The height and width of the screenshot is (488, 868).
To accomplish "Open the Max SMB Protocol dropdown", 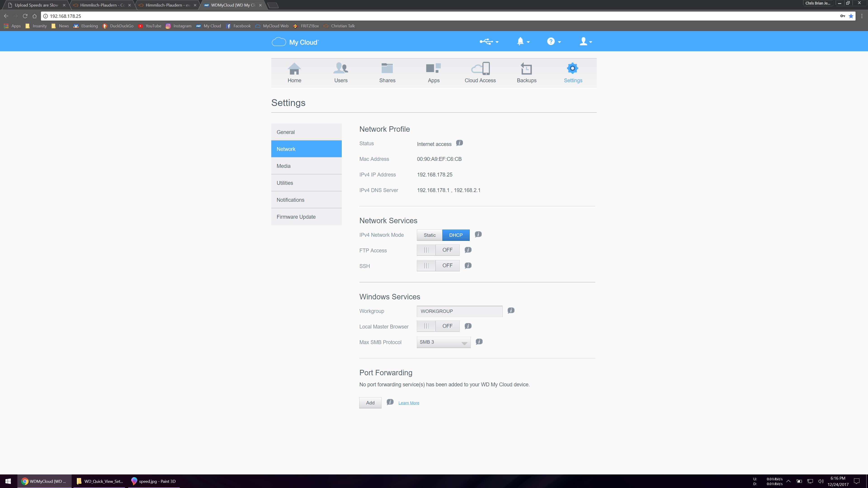I will point(443,342).
